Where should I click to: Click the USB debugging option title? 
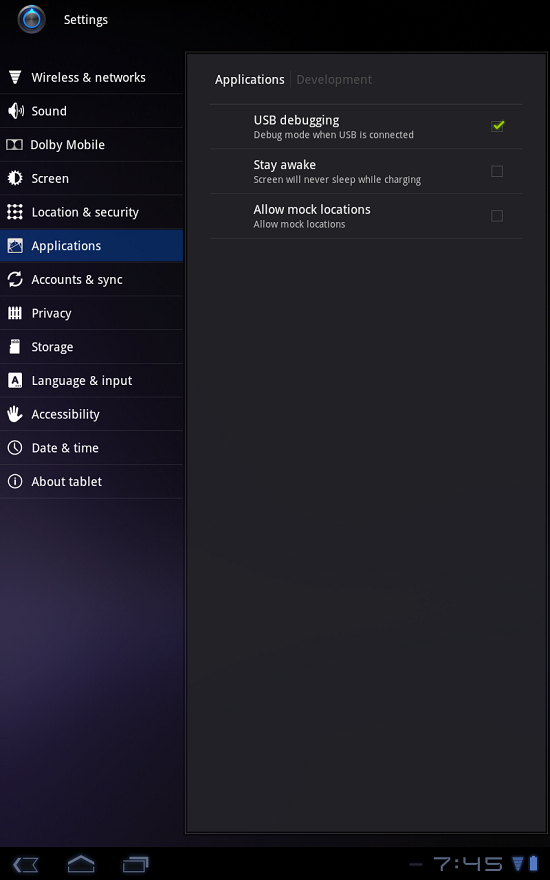tap(296, 120)
